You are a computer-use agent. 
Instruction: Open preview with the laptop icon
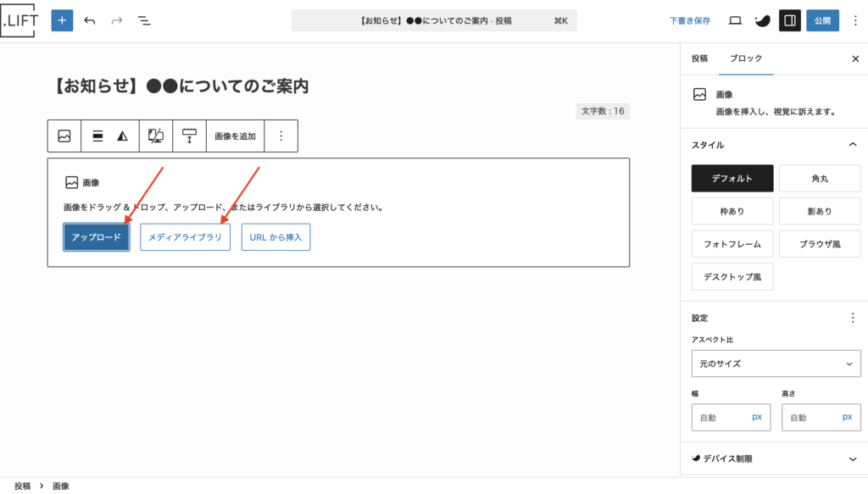pyautogui.click(x=735, y=20)
